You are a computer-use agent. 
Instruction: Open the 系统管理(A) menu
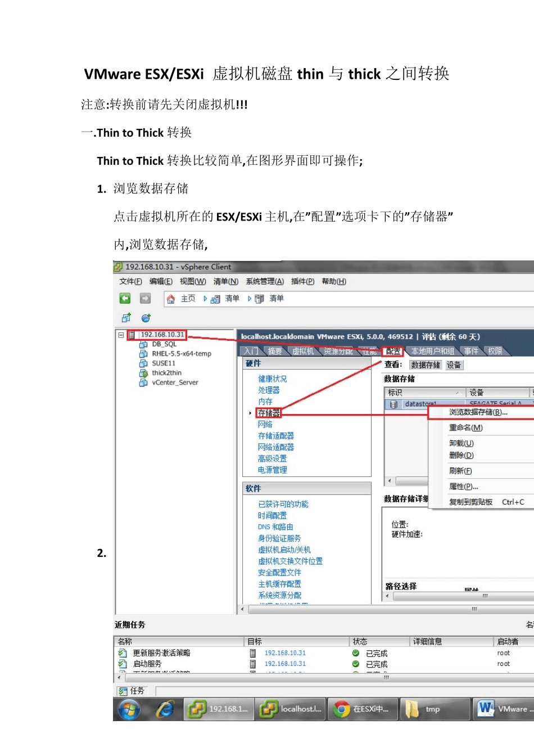coord(265,281)
